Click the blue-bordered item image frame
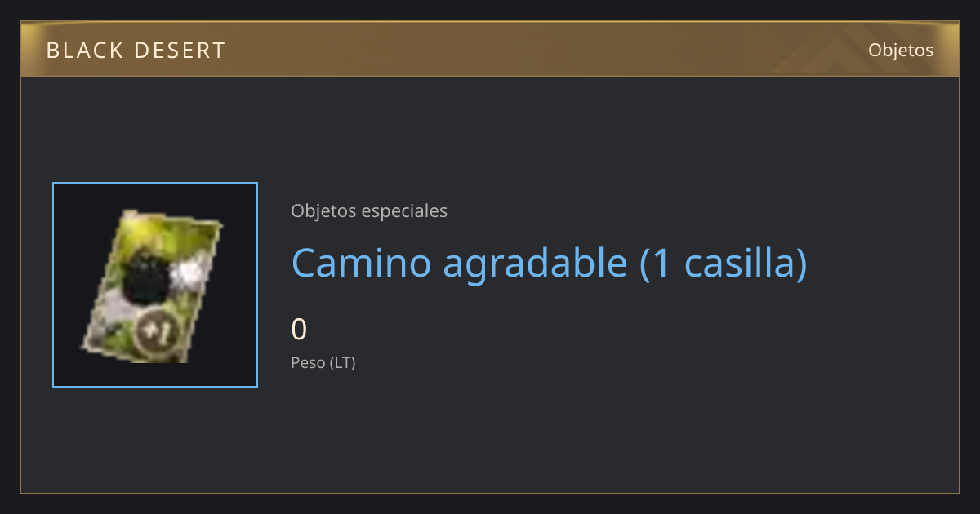The image size is (980, 514). [155, 285]
